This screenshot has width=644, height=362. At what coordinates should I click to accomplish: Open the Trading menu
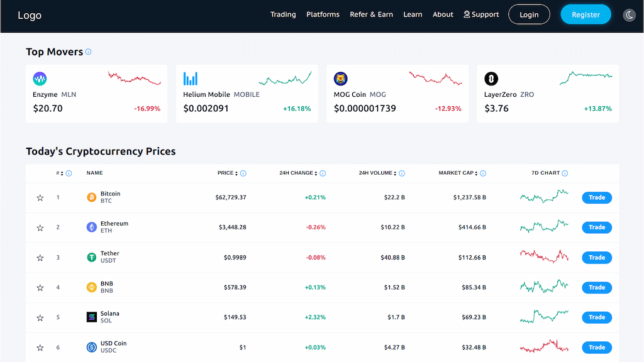(x=283, y=14)
